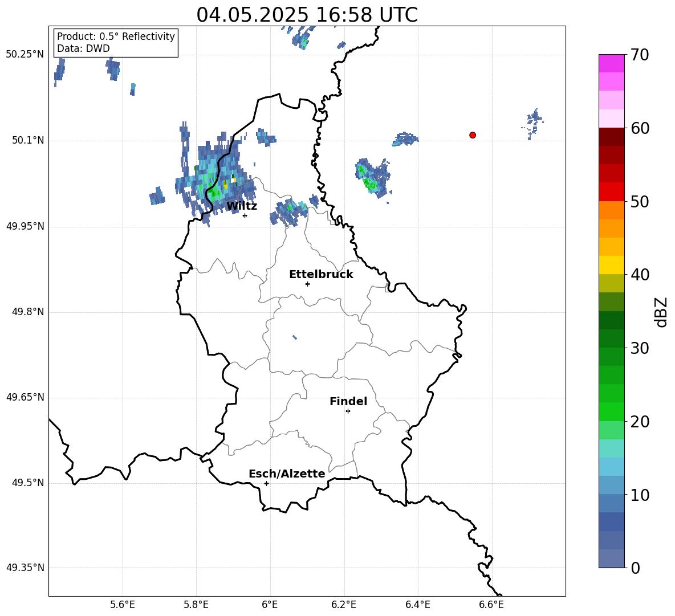Select the Ettelbruck city label

click(321, 275)
